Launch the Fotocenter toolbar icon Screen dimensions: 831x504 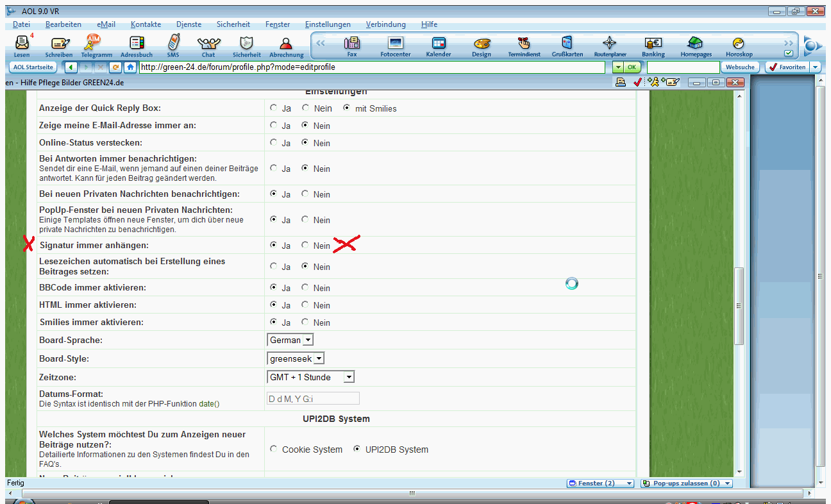(396, 45)
